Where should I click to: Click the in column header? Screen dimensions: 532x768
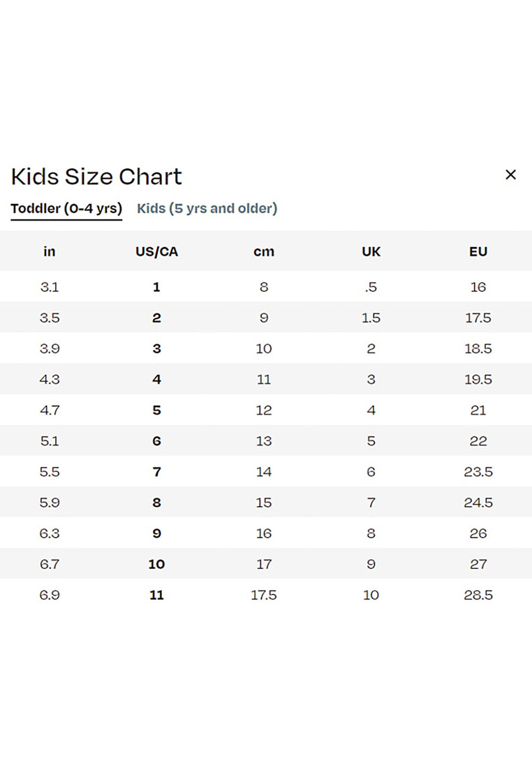pyautogui.click(x=49, y=251)
